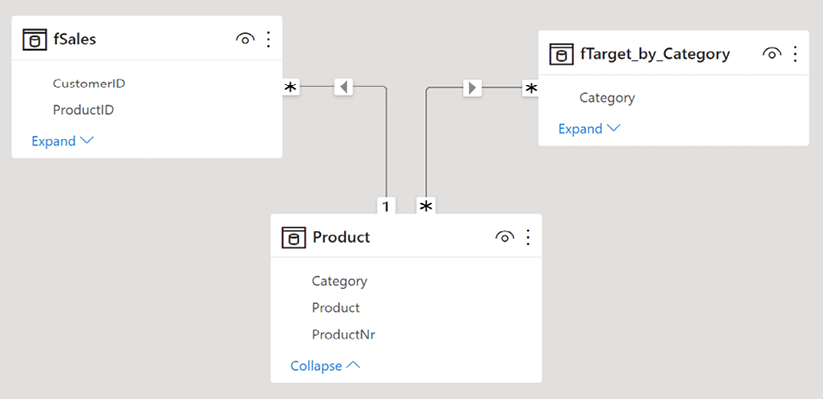Select the Category field in Product table

pyautogui.click(x=340, y=281)
